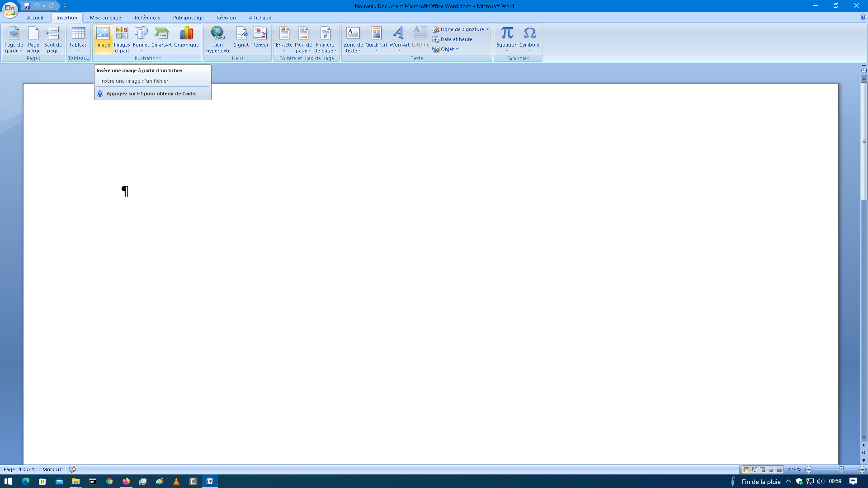Expand Ligne de signature dropdown arrow
This screenshot has height=488, width=868.
click(x=487, y=29)
